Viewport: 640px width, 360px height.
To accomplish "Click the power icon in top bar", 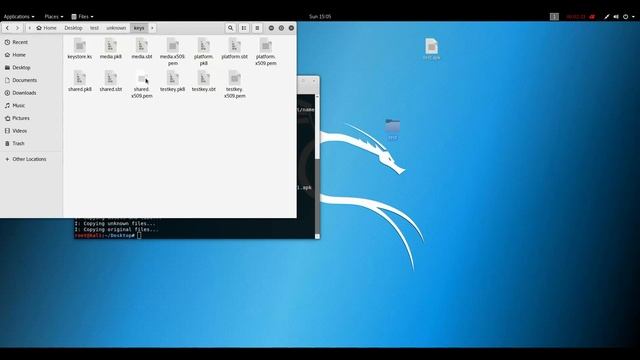I will [x=625, y=17].
